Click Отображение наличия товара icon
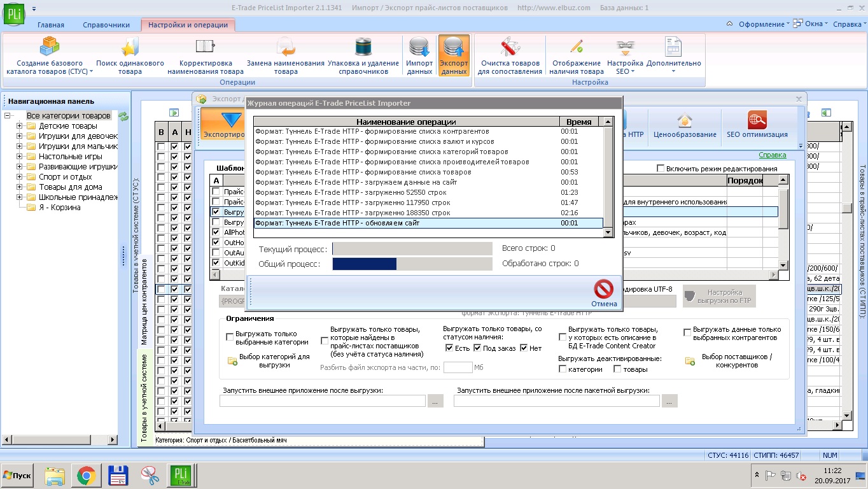Image resolution: width=868 pixels, height=489 pixels. point(577,55)
